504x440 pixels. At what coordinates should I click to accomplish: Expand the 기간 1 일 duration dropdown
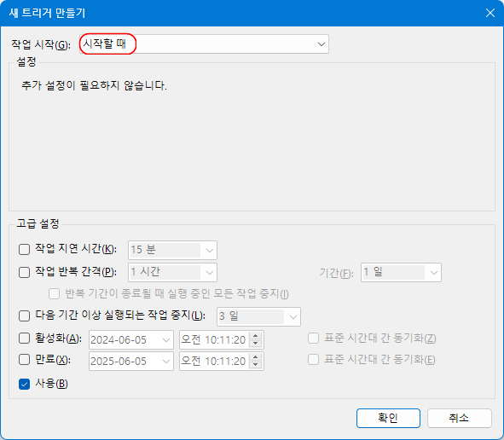401,273
